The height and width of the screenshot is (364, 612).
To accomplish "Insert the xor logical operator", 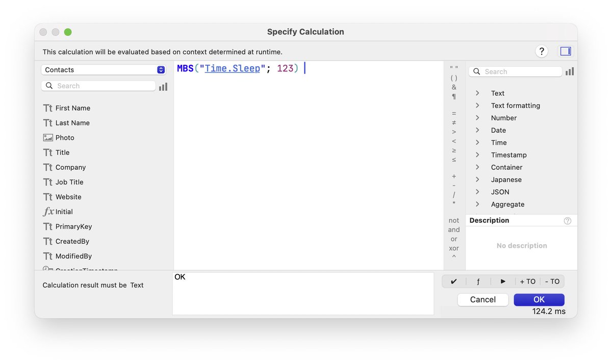I will point(454,248).
